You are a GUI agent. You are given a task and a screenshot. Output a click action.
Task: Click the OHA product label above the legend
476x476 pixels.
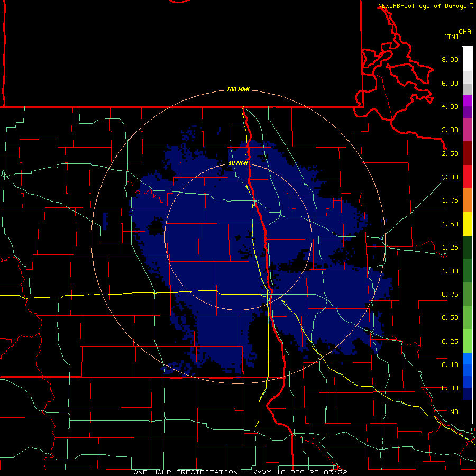point(465,32)
